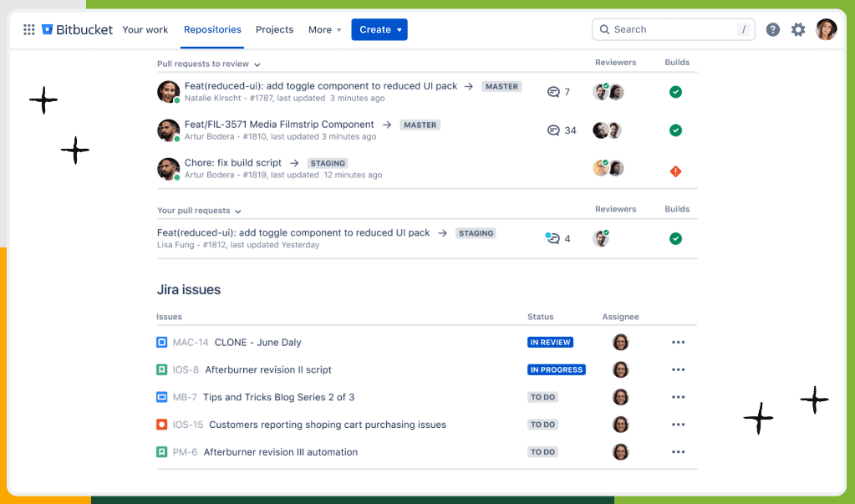
Task: Click the Bitbucket logo
Action: point(77,30)
